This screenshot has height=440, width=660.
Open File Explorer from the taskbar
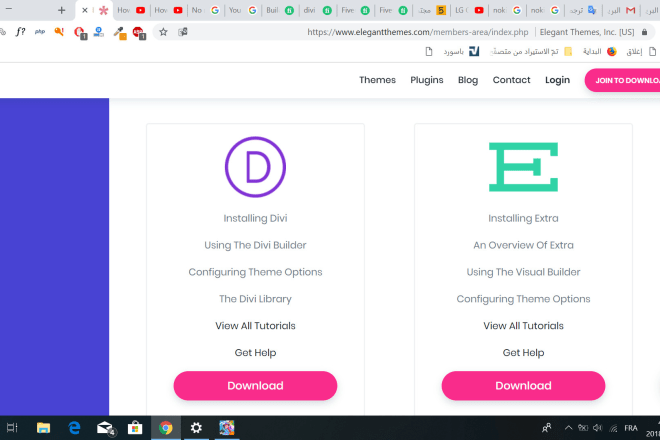pyautogui.click(x=43, y=428)
